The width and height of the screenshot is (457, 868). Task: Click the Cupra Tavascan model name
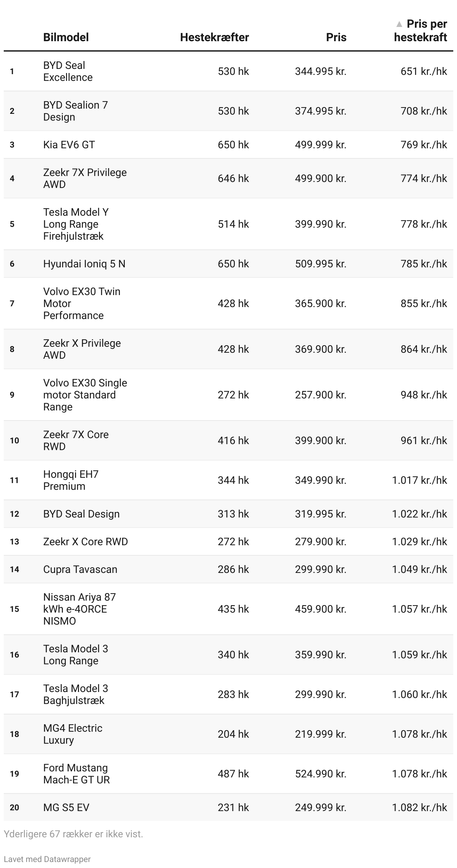click(80, 569)
